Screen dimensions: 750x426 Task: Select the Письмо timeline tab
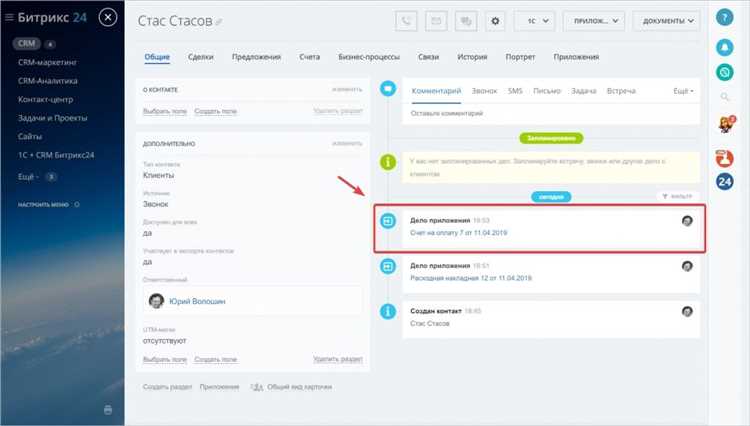click(547, 91)
